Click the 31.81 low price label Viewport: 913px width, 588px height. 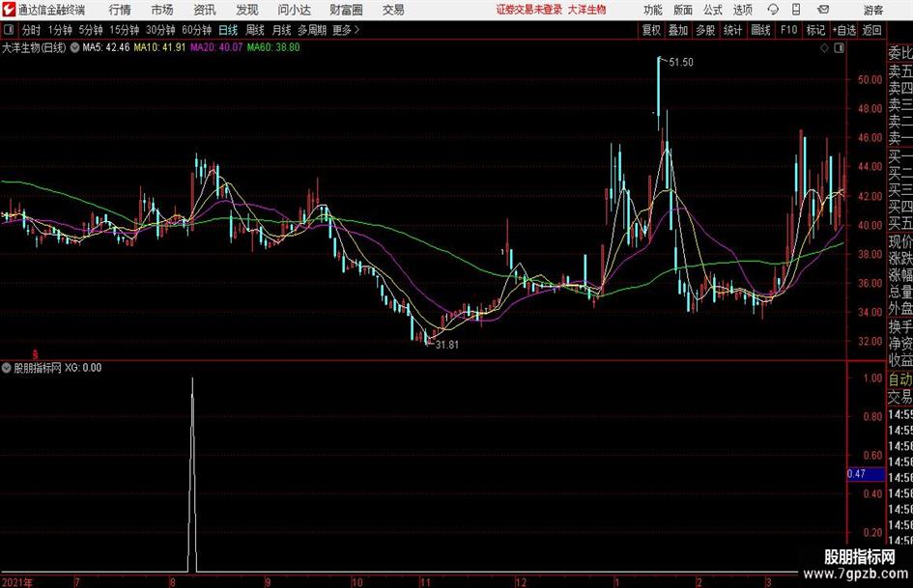[447, 345]
